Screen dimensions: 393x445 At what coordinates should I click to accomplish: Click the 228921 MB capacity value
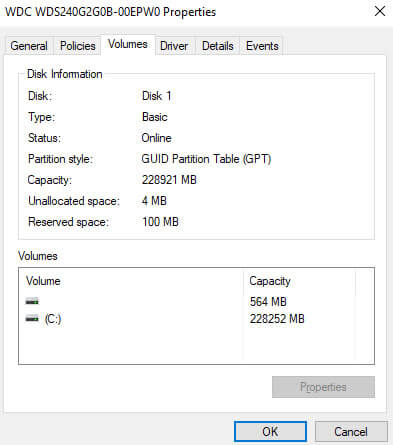169,180
